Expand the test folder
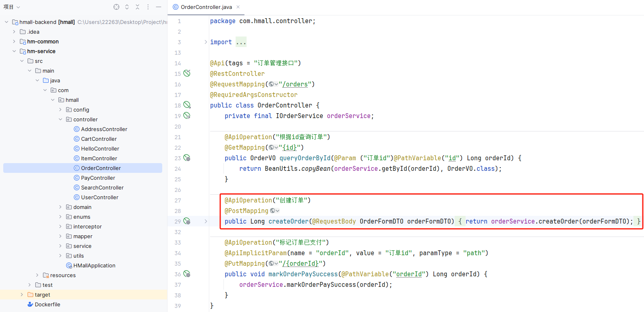This screenshot has width=644, height=312. pyautogui.click(x=30, y=285)
